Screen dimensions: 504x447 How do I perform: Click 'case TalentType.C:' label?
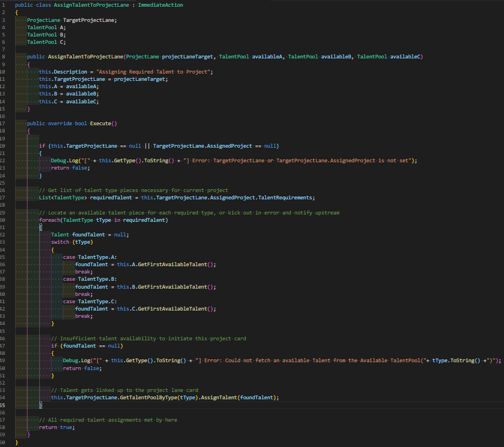(x=90, y=302)
